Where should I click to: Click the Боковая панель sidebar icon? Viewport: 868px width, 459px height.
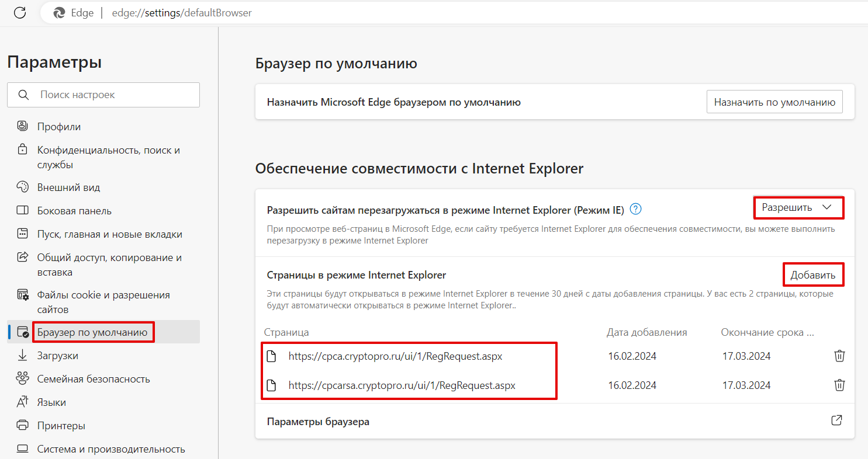coord(23,211)
